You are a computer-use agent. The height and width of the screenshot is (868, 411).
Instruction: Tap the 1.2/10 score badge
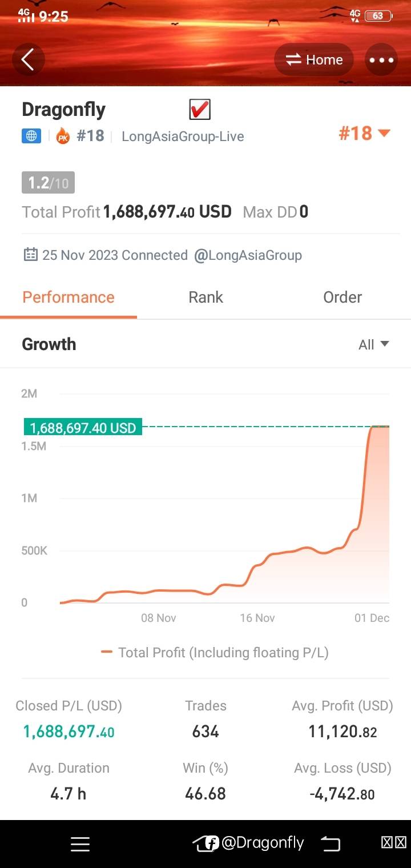tap(48, 183)
